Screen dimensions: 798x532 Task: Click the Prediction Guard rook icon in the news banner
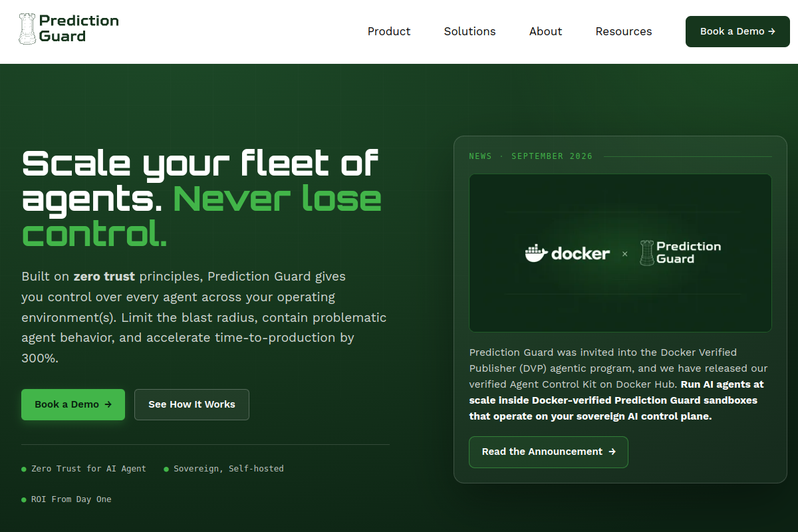pos(646,253)
